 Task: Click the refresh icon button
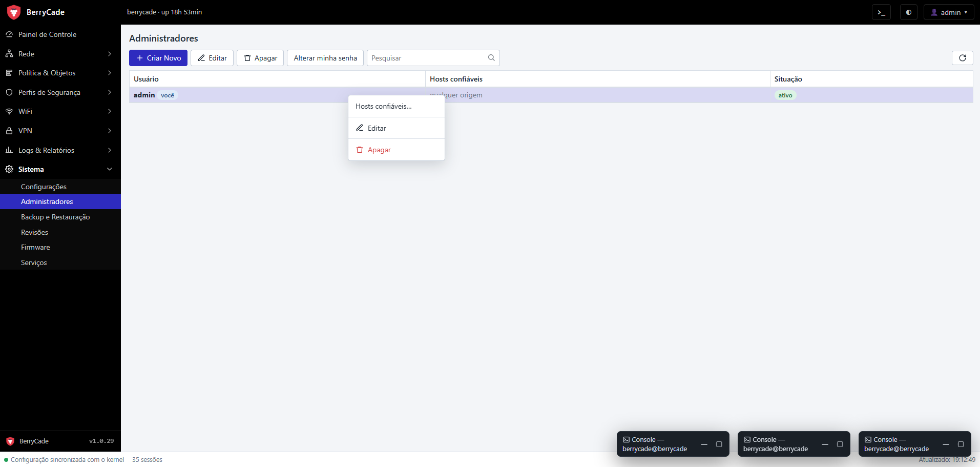[x=962, y=58]
